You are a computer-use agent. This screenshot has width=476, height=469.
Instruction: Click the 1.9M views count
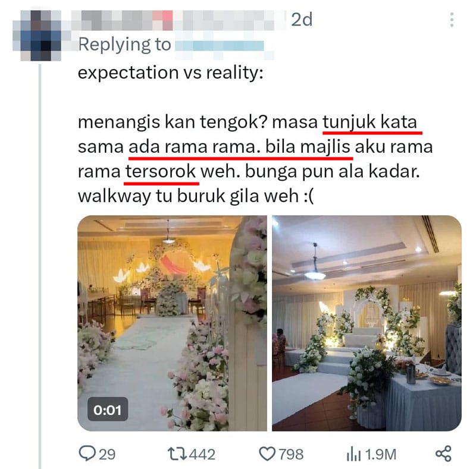[x=380, y=455]
